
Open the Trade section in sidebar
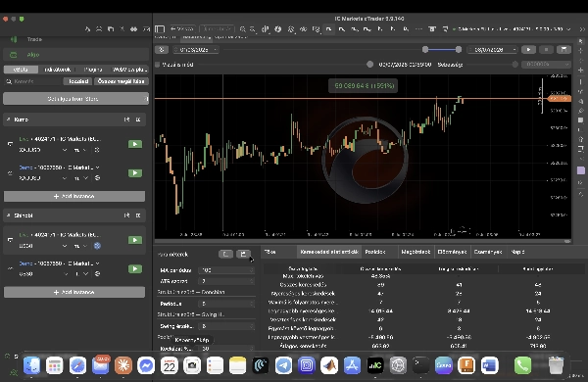pyautogui.click(x=34, y=39)
